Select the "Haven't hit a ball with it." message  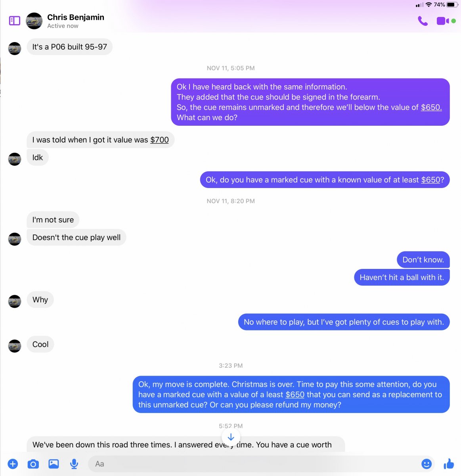(402, 277)
